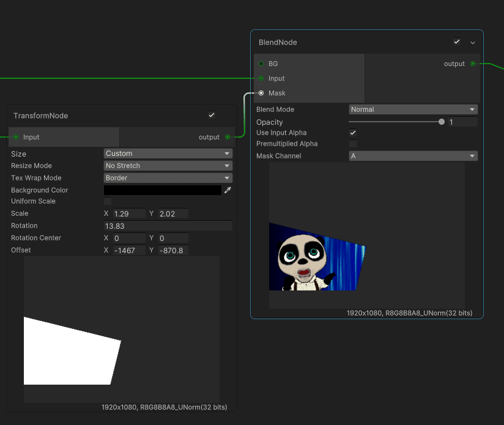The height and width of the screenshot is (425, 504).
Task: Enable Uniform Scale checkbox
Action: pyautogui.click(x=108, y=201)
